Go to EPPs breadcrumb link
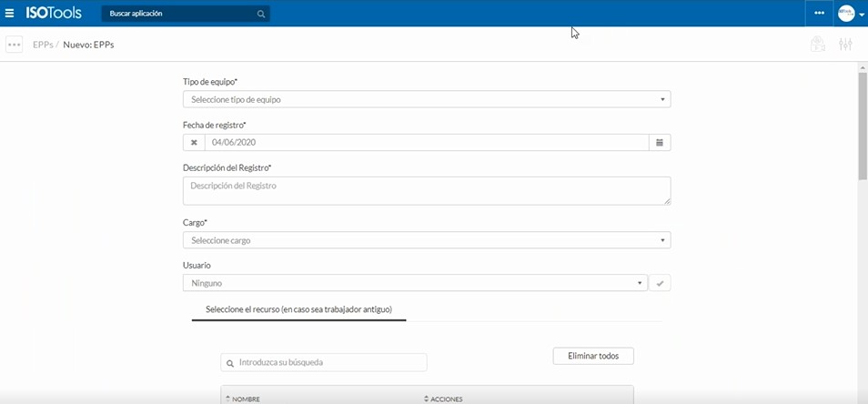The width and height of the screenshot is (868, 404). click(x=42, y=45)
